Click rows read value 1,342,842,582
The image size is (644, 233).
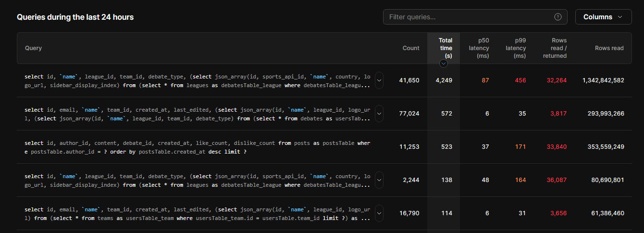[x=603, y=80]
